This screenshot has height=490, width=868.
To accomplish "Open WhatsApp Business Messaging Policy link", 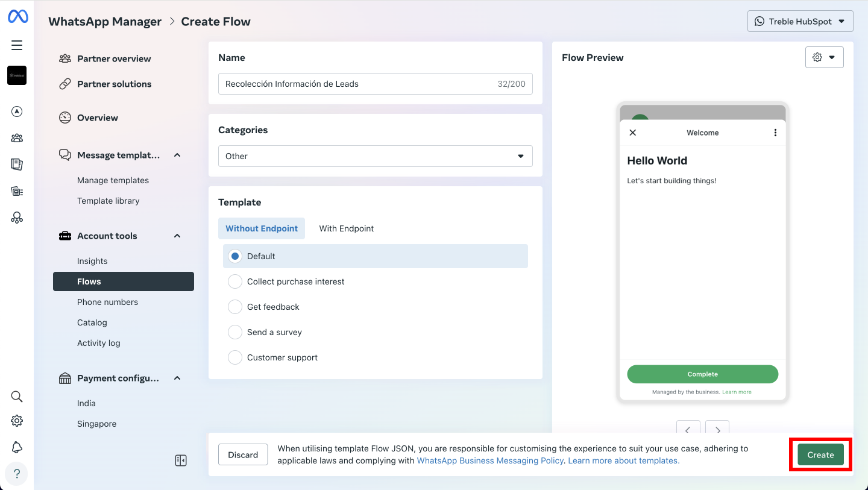I will pyautogui.click(x=490, y=460).
